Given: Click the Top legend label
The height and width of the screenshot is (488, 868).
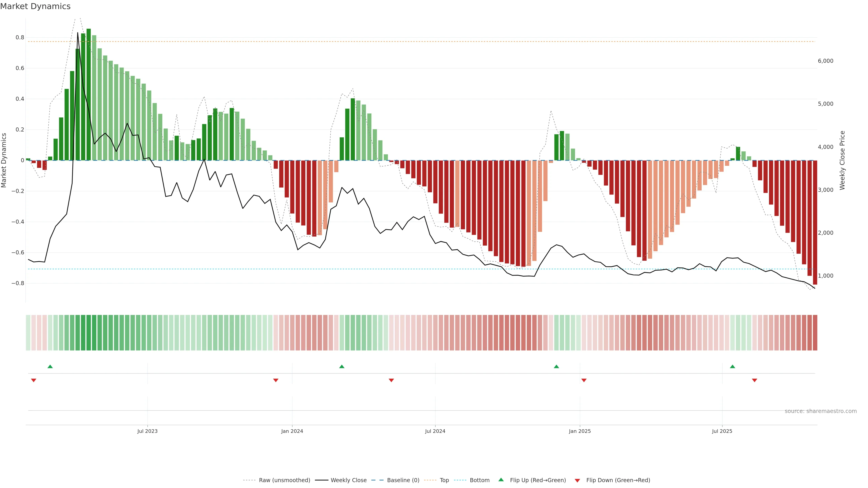Looking at the screenshot, I should pos(444,480).
